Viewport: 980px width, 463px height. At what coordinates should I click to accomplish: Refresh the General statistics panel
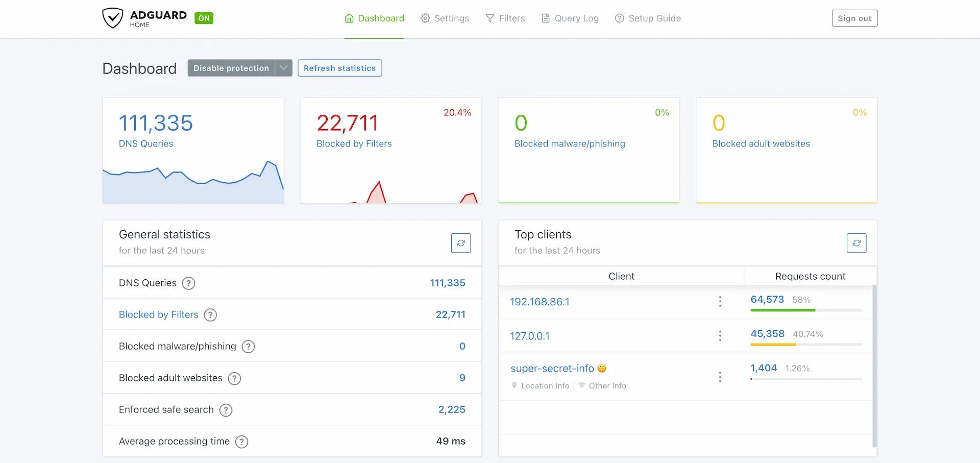pos(461,243)
